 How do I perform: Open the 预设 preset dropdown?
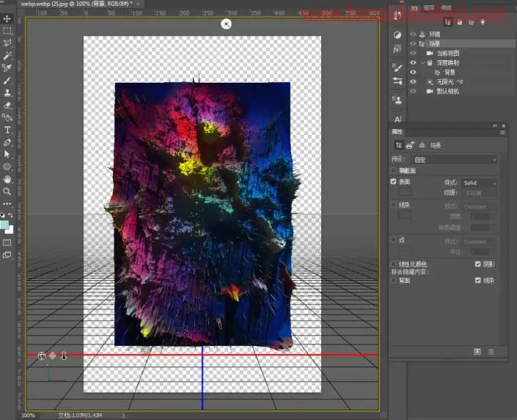tap(455, 160)
